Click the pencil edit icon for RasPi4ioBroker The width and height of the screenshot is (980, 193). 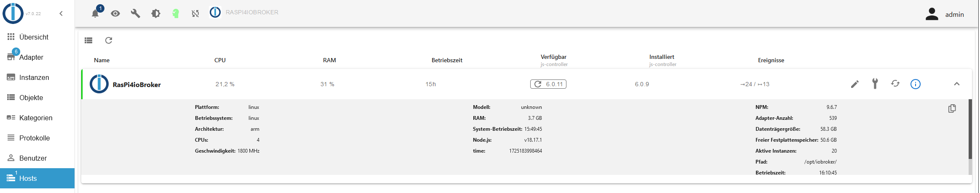click(x=854, y=84)
